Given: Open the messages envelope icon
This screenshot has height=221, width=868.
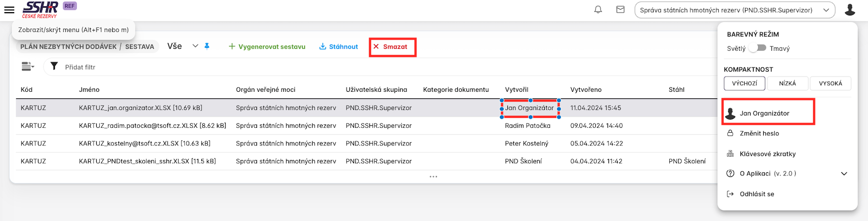Looking at the screenshot, I should [x=620, y=10].
